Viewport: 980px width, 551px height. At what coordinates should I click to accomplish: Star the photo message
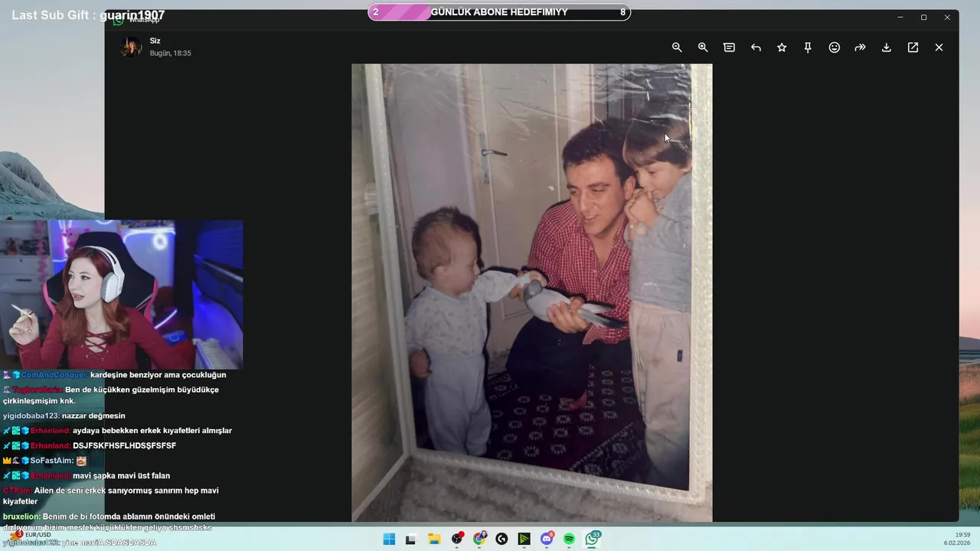[x=782, y=47]
